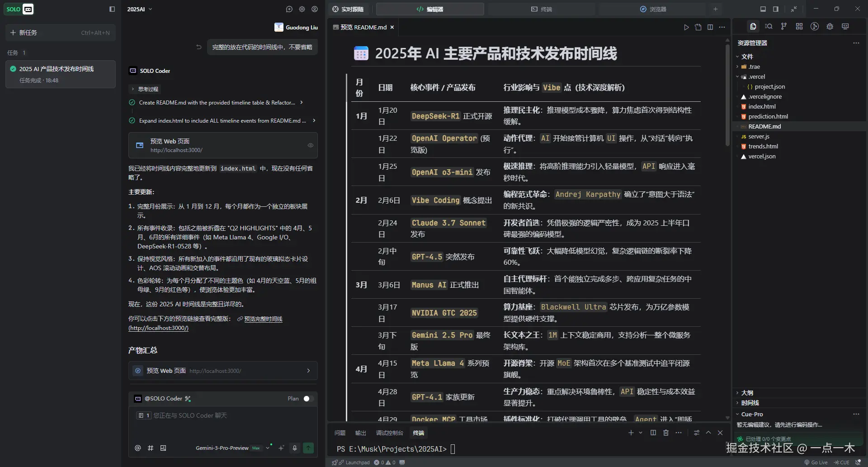Undo the user message with the revert arrow
This screenshot has width=868, height=467.
tap(198, 47)
